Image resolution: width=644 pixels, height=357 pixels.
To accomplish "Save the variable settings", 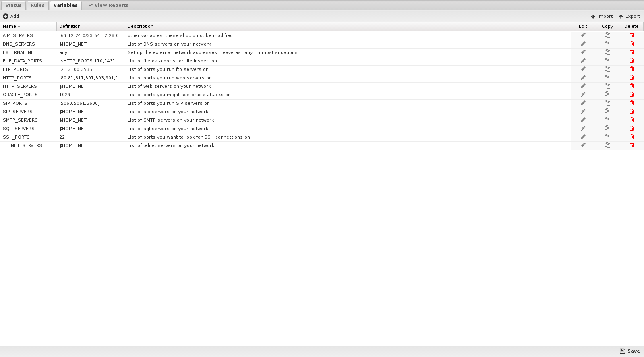I will 630,351.
